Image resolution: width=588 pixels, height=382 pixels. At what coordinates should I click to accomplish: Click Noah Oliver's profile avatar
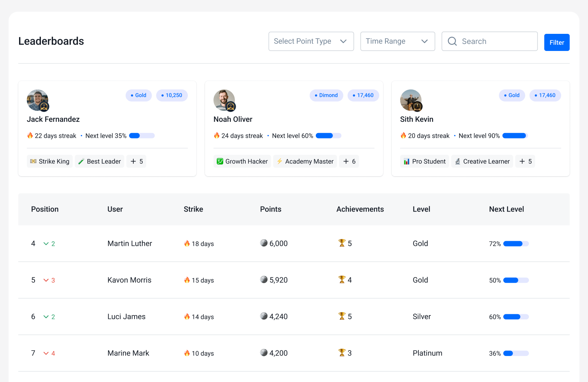pos(224,100)
